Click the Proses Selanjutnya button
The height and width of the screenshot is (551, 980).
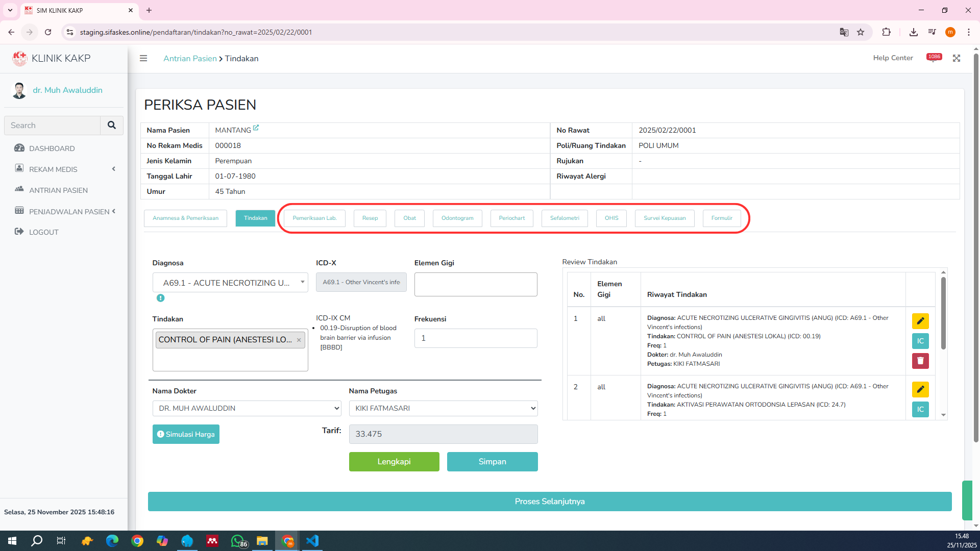point(550,502)
